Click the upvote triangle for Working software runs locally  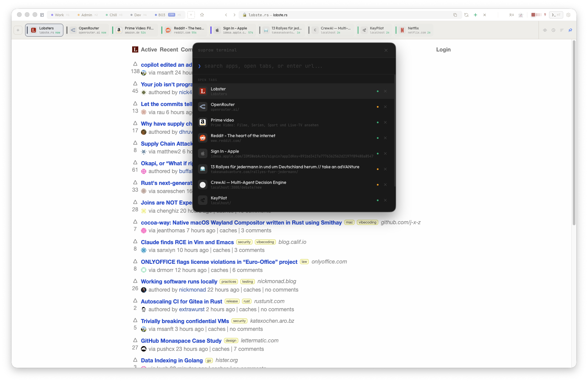pos(135,281)
